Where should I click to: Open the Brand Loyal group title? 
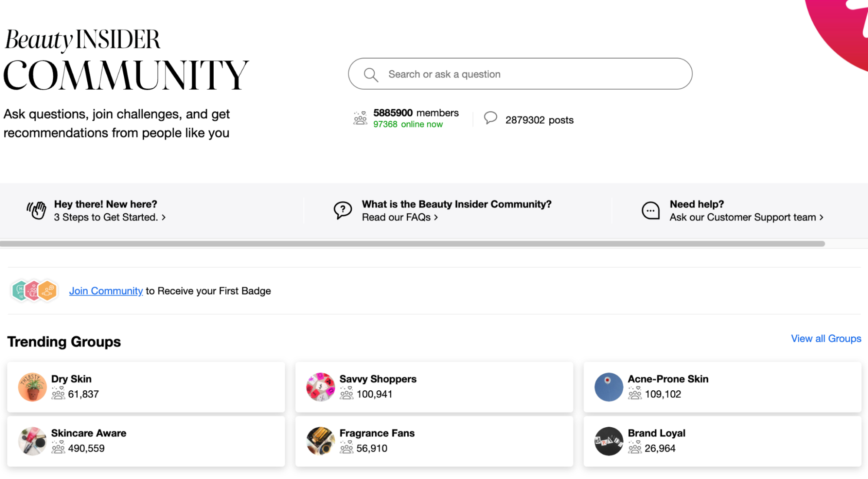[x=657, y=433]
